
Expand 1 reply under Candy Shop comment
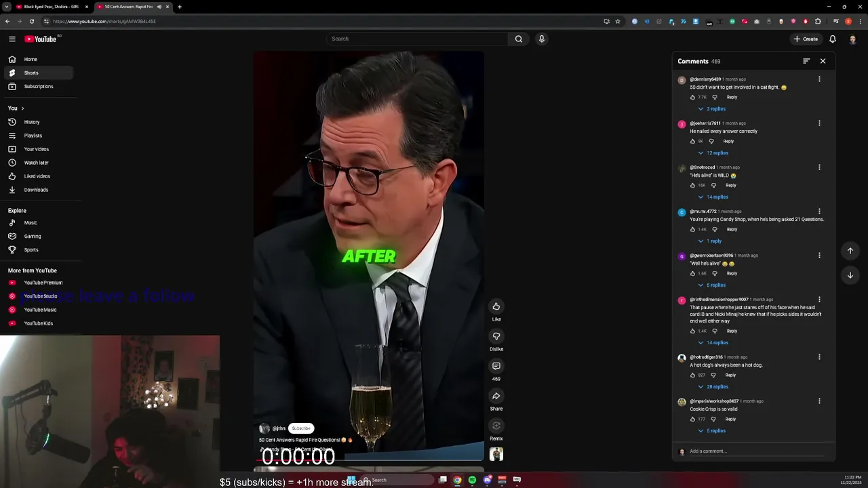point(710,241)
